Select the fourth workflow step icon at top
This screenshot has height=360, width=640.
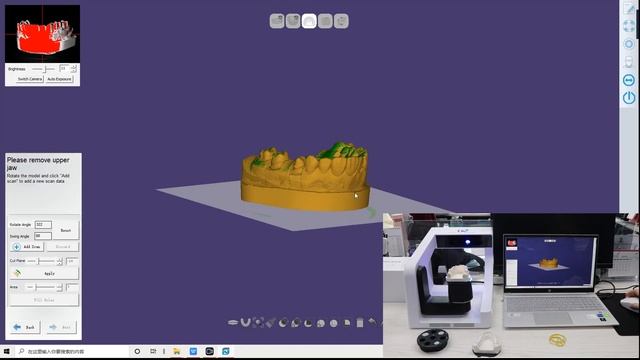(325, 21)
